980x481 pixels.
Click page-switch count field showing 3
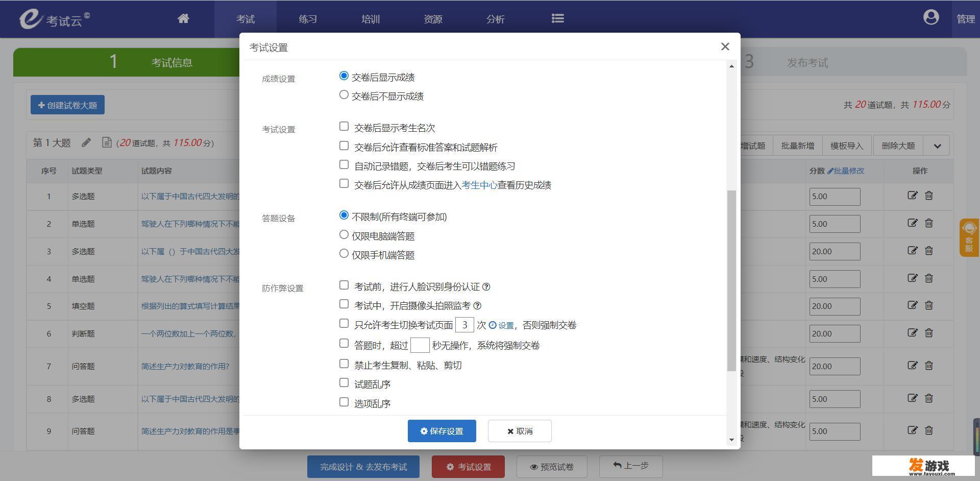(464, 325)
